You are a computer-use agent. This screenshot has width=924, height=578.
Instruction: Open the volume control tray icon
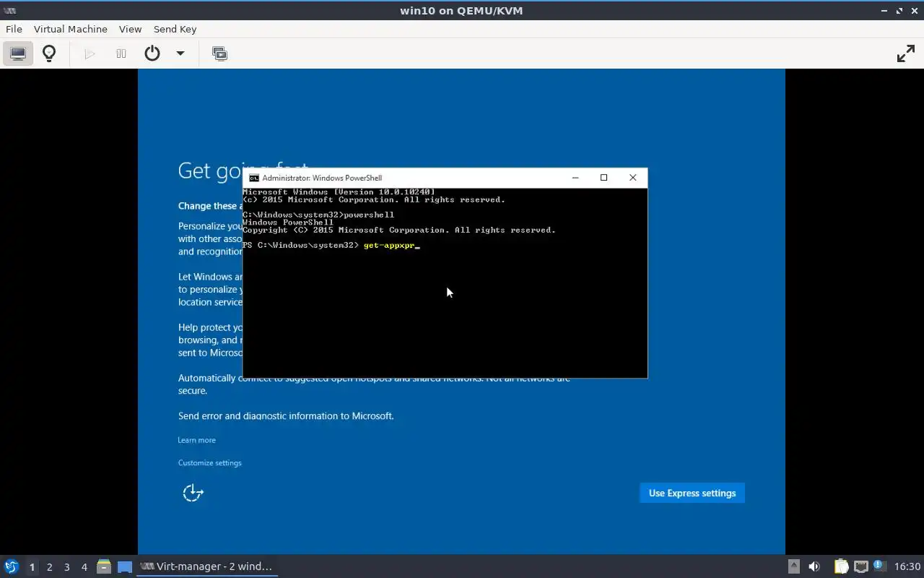click(x=814, y=566)
